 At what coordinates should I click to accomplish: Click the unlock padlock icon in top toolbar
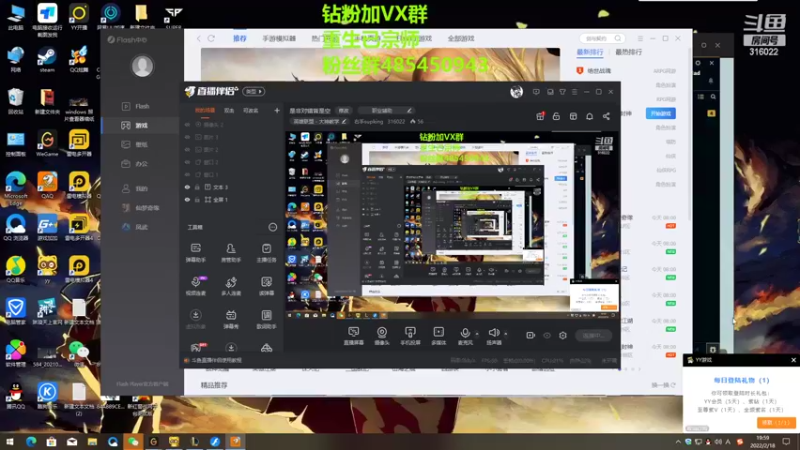point(557,116)
